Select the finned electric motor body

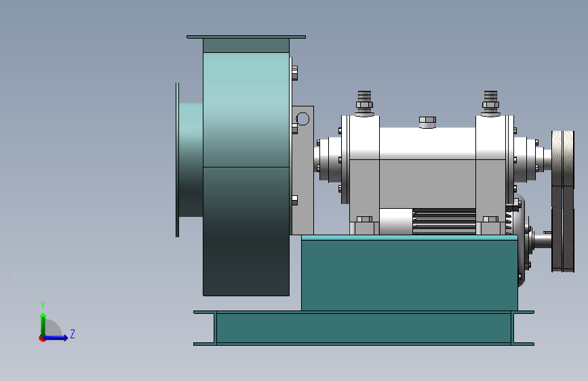click(444, 222)
